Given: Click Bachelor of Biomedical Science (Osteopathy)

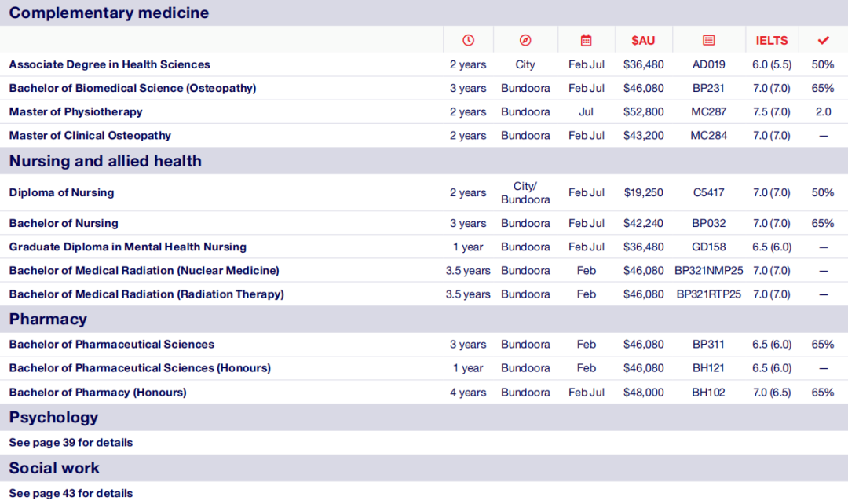Looking at the screenshot, I should (x=133, y=88).
